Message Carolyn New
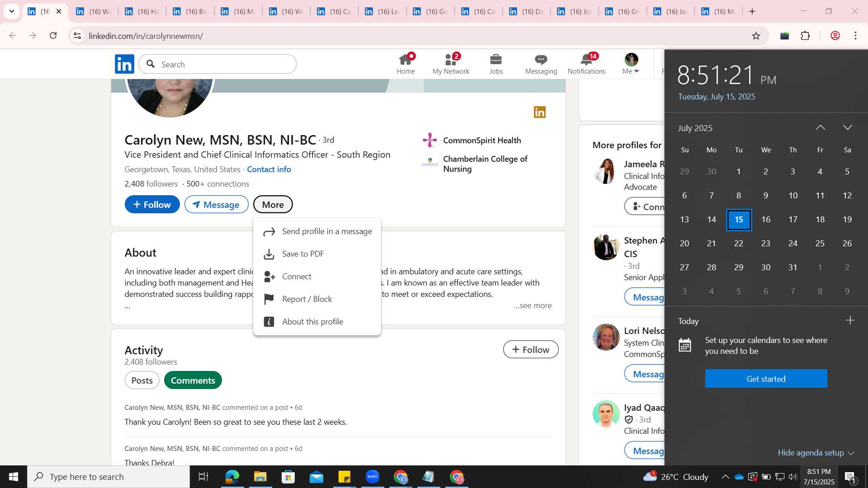The height and width of the screenshot is (488, 868). tap(216, 205)
